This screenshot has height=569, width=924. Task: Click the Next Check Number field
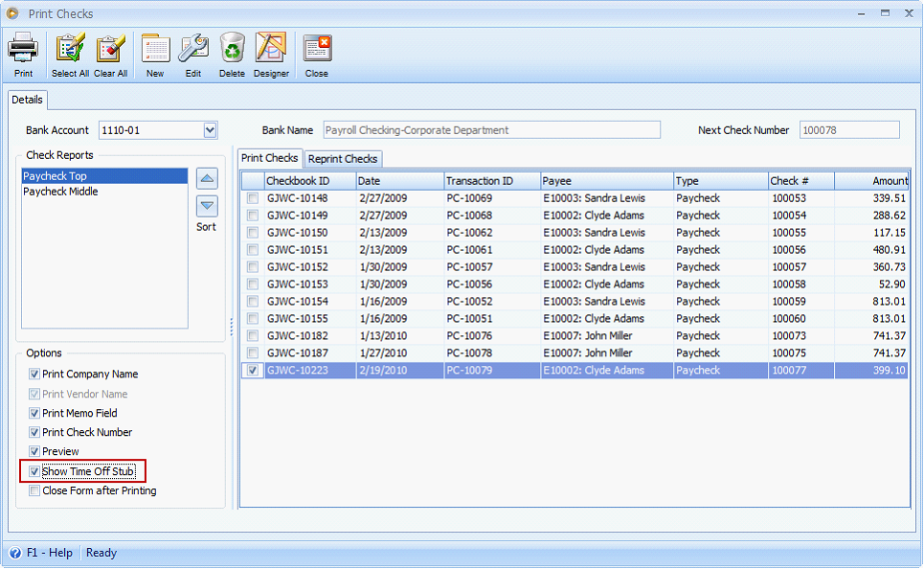848,130
